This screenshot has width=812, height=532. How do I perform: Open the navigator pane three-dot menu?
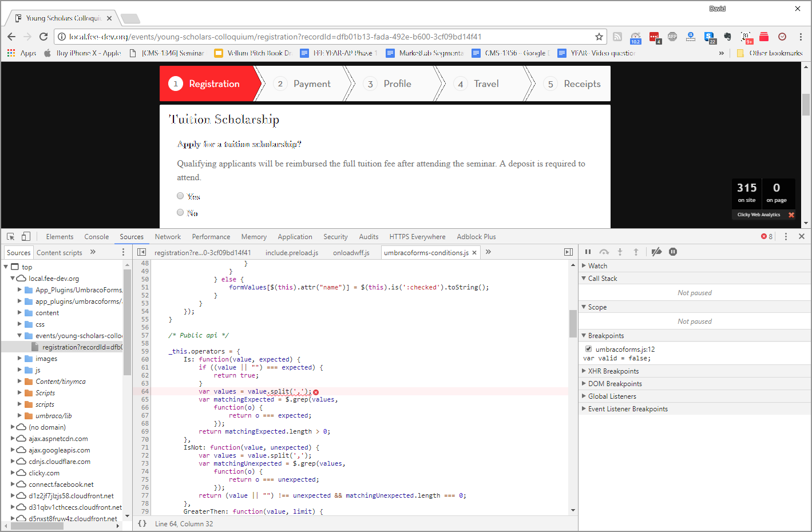pos(123,252)
